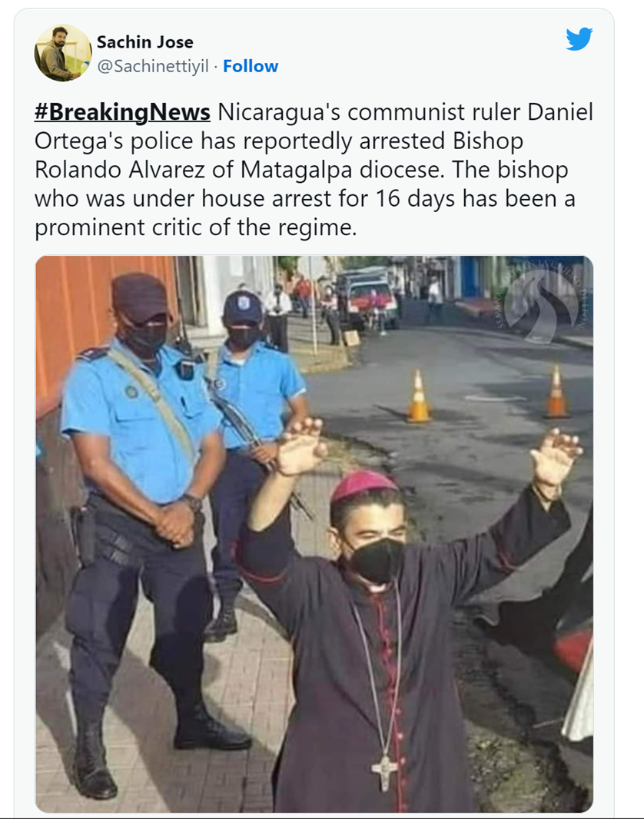Click the pink skullcap in the photo
Viewport: 644px width, 819px height.
(363, 483)
